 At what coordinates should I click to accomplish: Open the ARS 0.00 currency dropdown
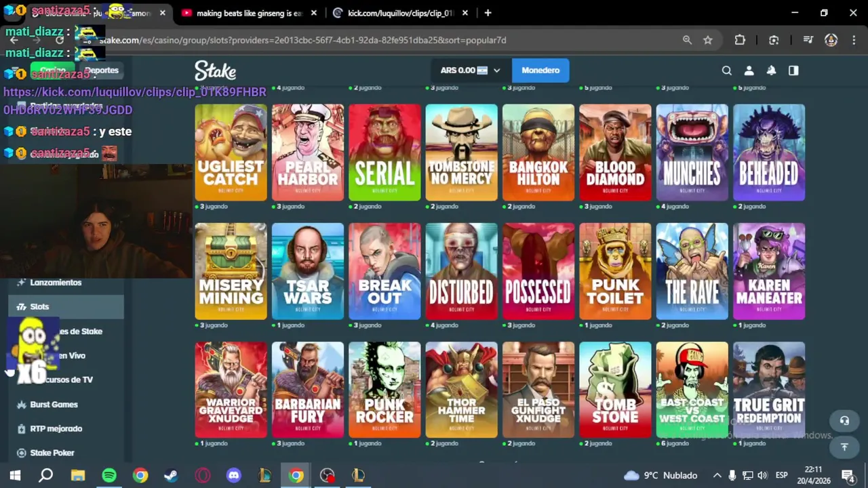470,70
